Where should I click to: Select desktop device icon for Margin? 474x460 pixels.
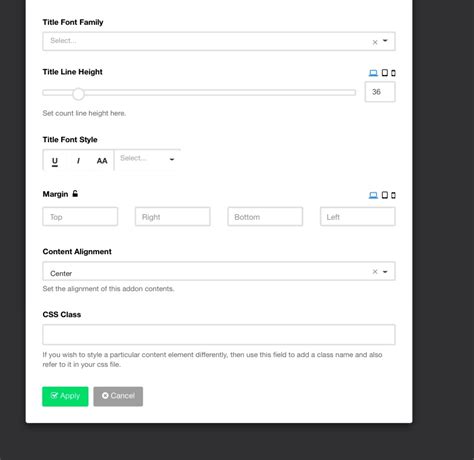pyautogui.click(x=373, y=195)
